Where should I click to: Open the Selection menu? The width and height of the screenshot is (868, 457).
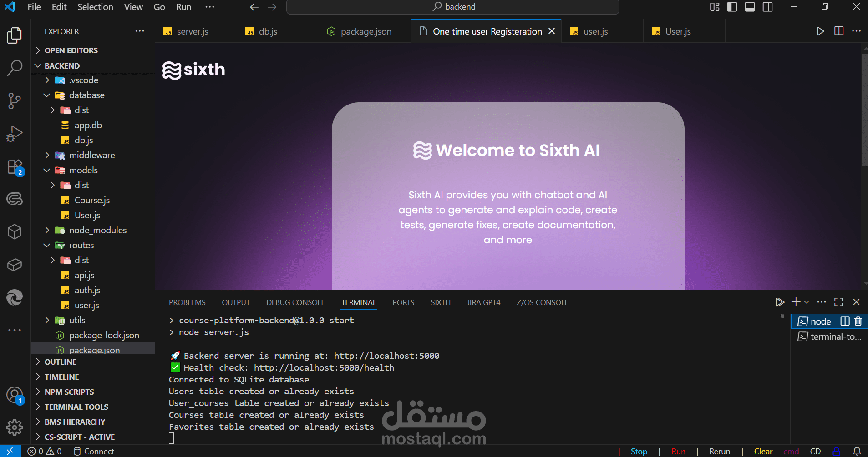95,7
